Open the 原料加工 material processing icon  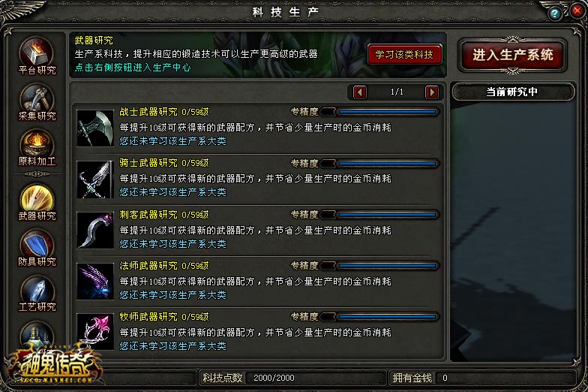coord(37,147)
